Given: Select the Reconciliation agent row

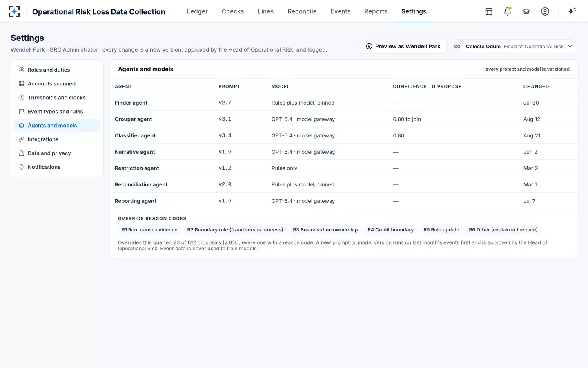Looking at the screenshot, I should point(344,184).
